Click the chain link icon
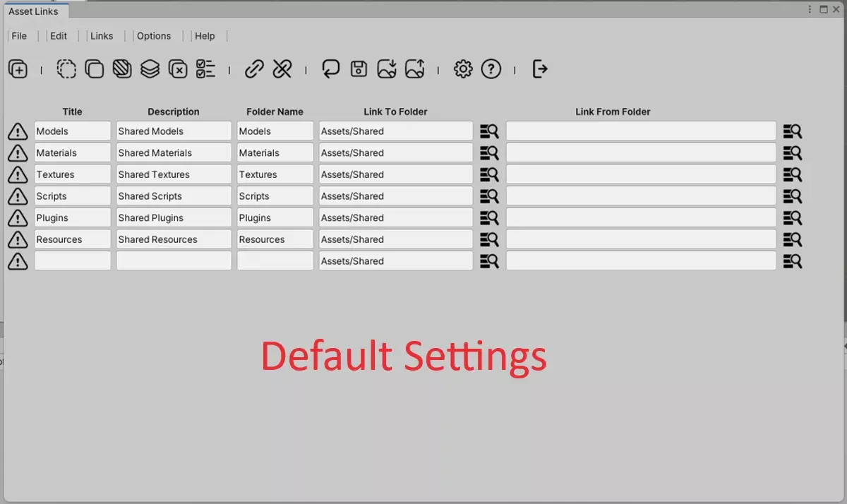Viewport: 847px width, 504px height. coord(254,69)
